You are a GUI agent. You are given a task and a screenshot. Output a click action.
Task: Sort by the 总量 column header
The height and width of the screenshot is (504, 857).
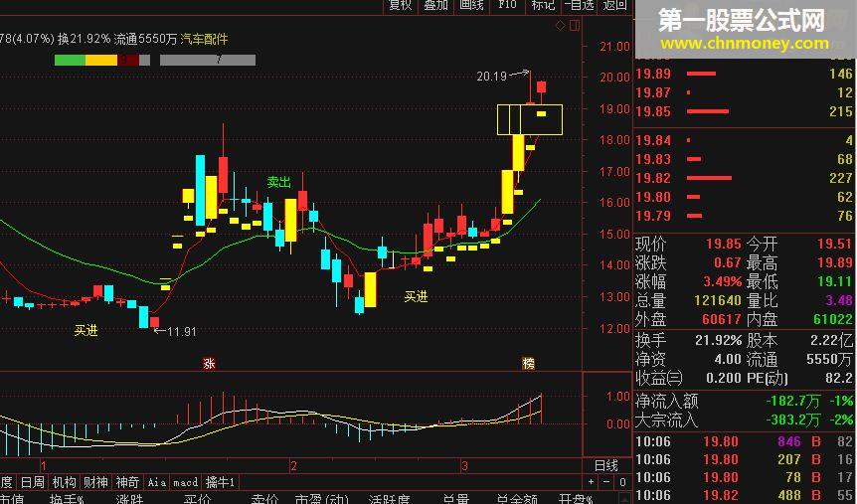pos(455,499)
